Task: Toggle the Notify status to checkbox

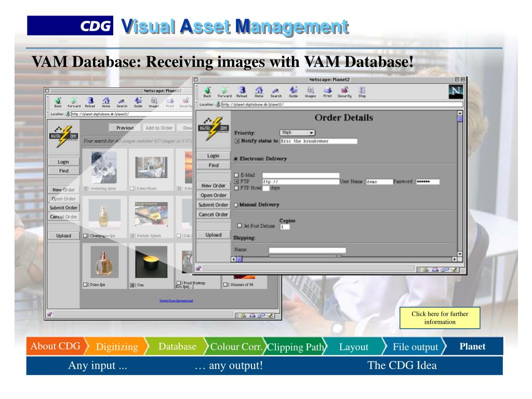Action: [x=237, y=141]
